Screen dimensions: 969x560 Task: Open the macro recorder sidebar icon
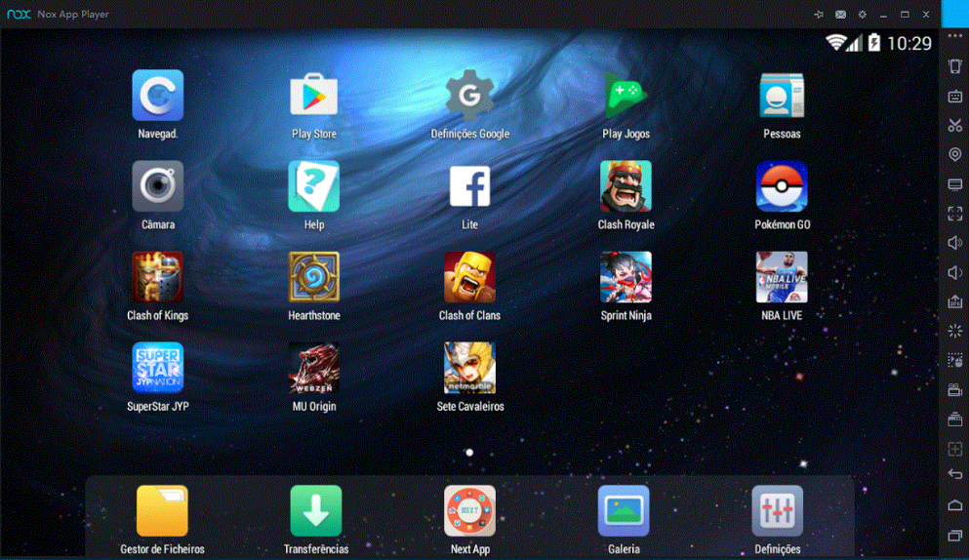954,360
